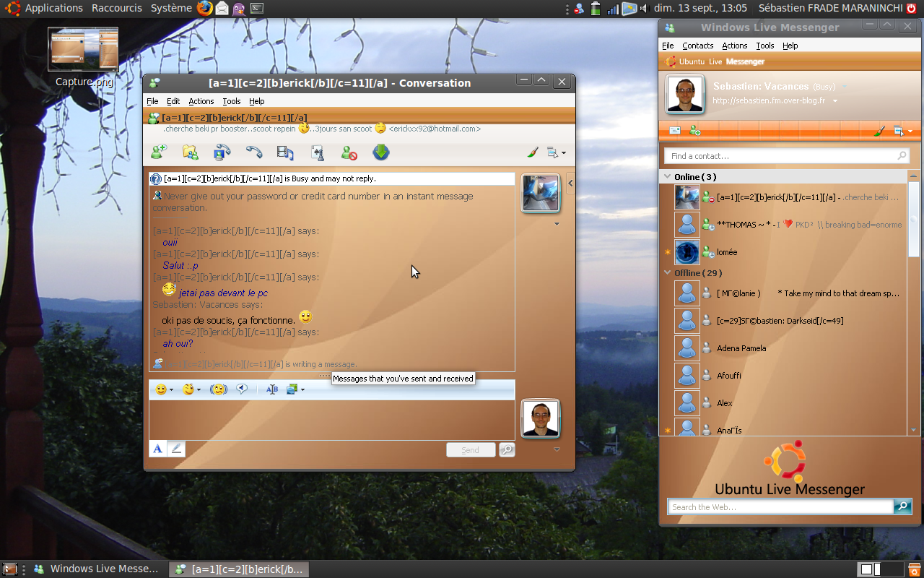Viewport: 924px width, 578px height.
Task: Click the Find a contact search field
Action: (x=786, y=156)
